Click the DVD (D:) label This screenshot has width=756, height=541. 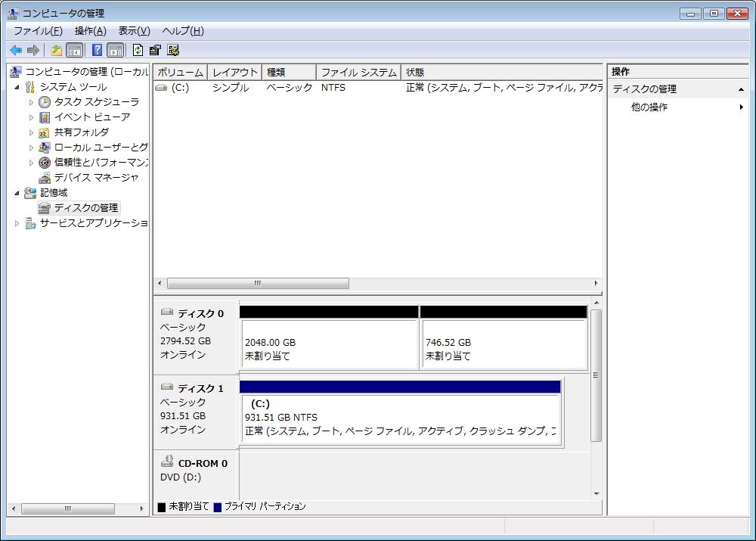tap(181, 477)
